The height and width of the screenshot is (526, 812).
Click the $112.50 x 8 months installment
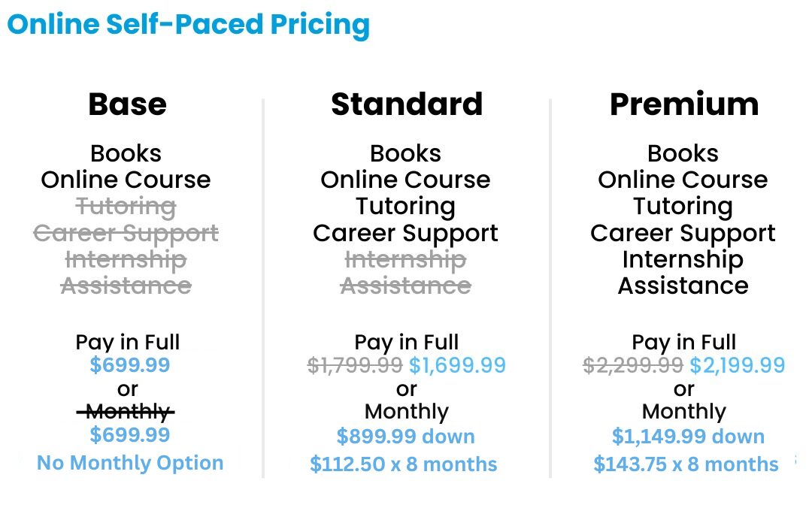(x=404, y=464)
